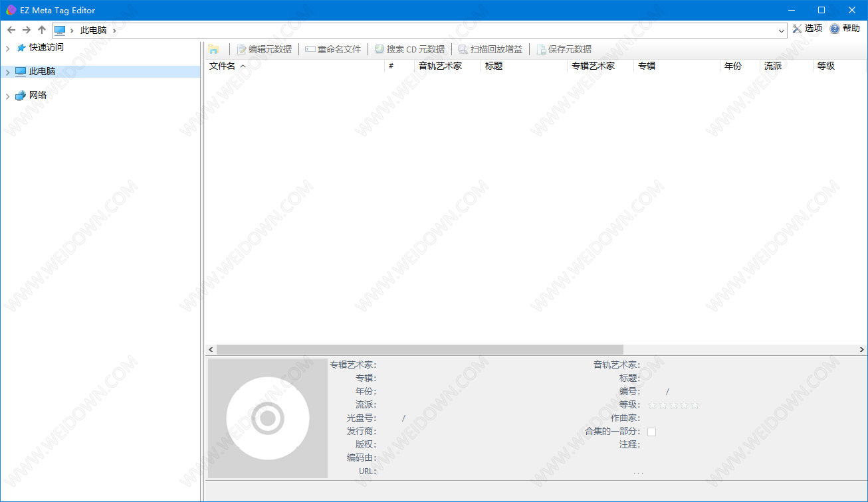Click the computer icon in the address bar
The height and width of the screenshot is (502, 868).
[x=60, y=30]
